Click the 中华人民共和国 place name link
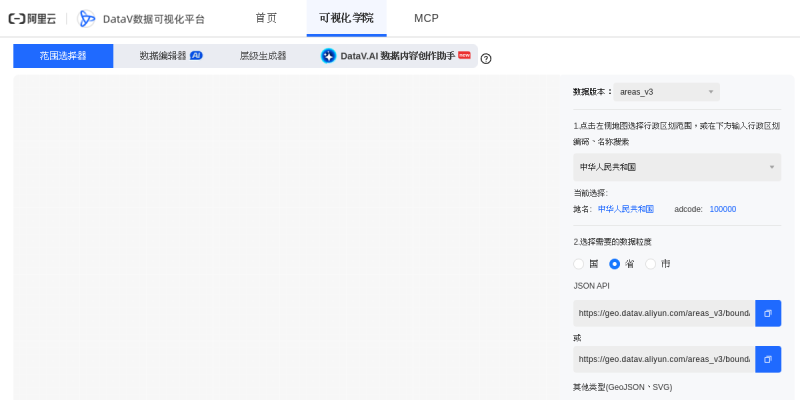The width and height of the screenshot is (800, 400). pyautogui.click(x=626, y=209)
